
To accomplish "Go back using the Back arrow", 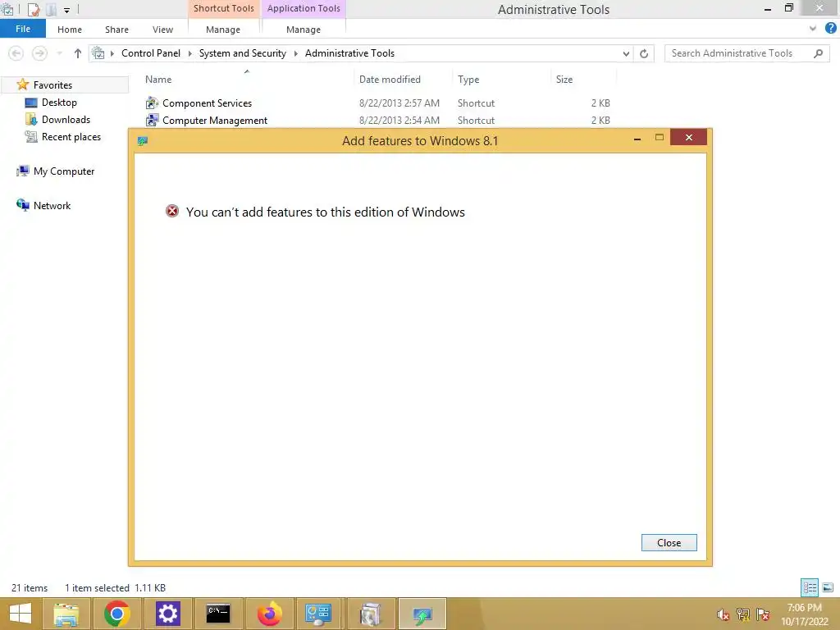I will (16, 53).
